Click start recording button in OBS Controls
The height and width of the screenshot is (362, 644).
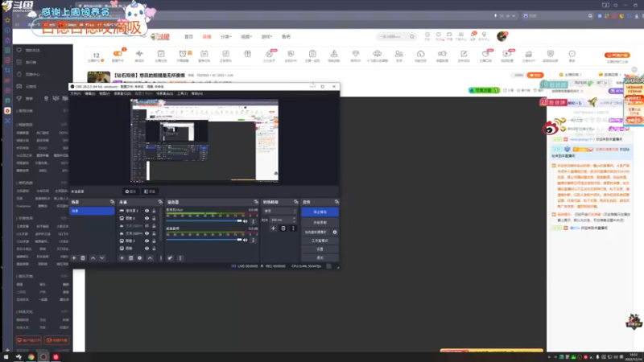coord(320,223)
